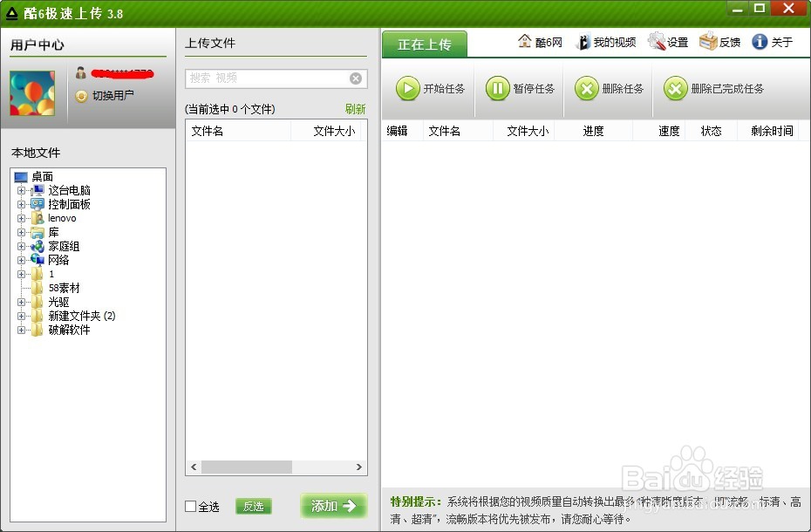Open 酷6网 home icon
The height and width of the screenshot is (532, 811).
pyautogui.click(x=524, y=41)
